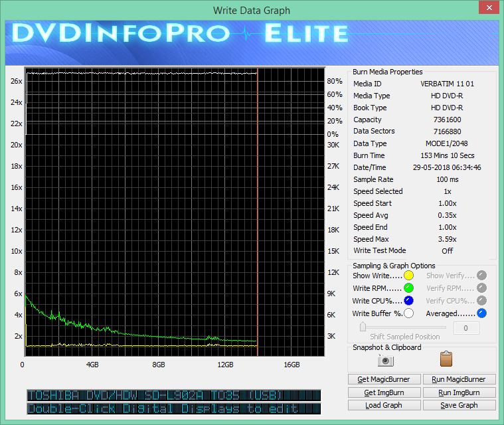The height and width of the screenshot is (425, 504).
Task: Click the 12GB label on graph axis
Action: click(x=225, y=365)
